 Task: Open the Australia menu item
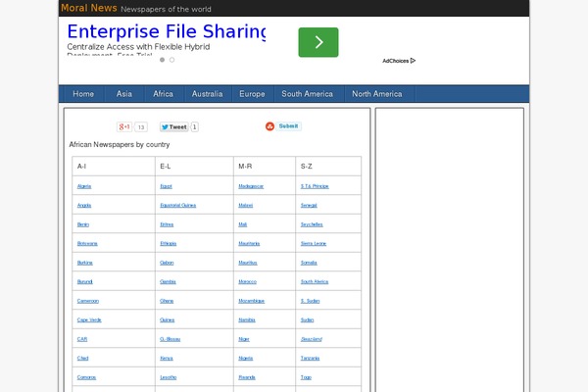[208, 94]
